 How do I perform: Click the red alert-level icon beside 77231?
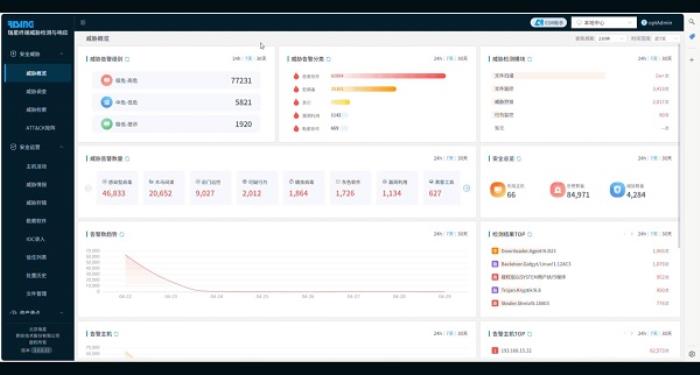click(x=106, y=80)
